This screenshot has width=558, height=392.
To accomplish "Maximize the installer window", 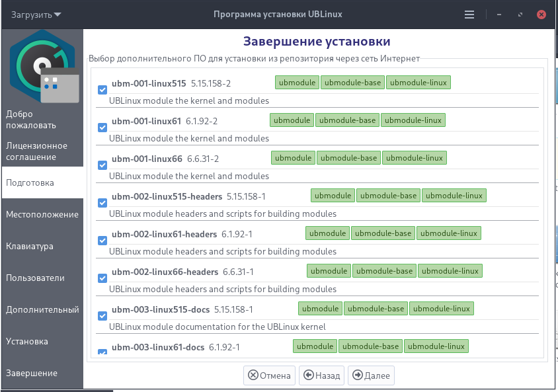I will [x=520, y=15].
